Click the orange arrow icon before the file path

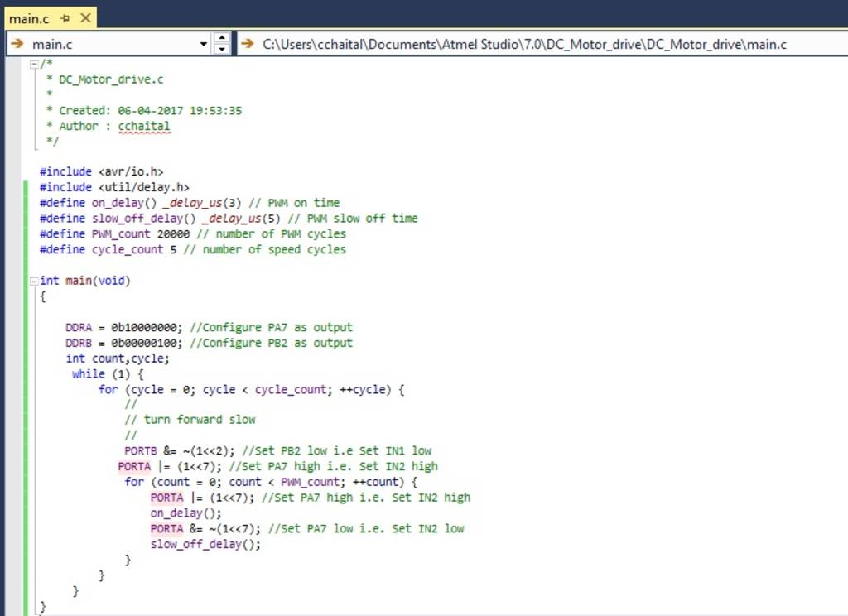(248, 43)
